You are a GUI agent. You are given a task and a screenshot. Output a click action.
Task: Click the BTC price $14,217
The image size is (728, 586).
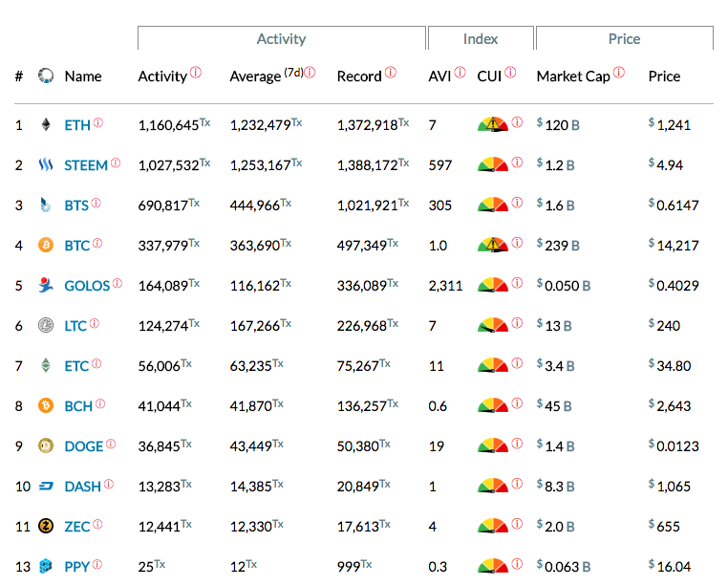point(674,245)
